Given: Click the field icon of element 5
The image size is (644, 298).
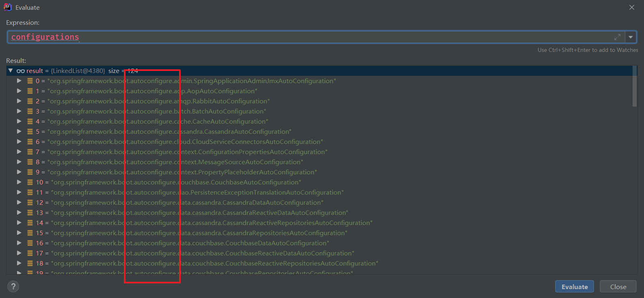Looking at the screenshot, I should pos(30,132).
